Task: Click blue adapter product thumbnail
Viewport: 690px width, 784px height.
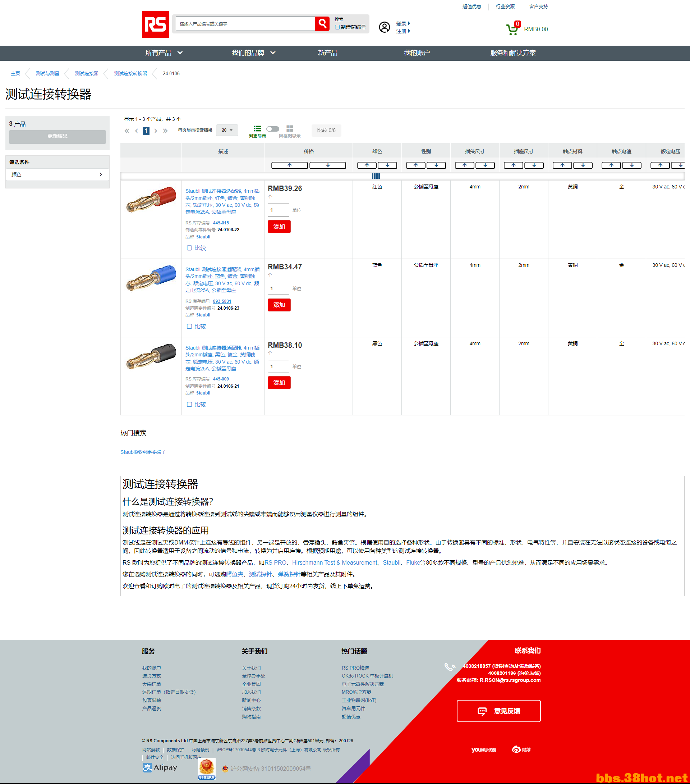Action: point(151,278)
